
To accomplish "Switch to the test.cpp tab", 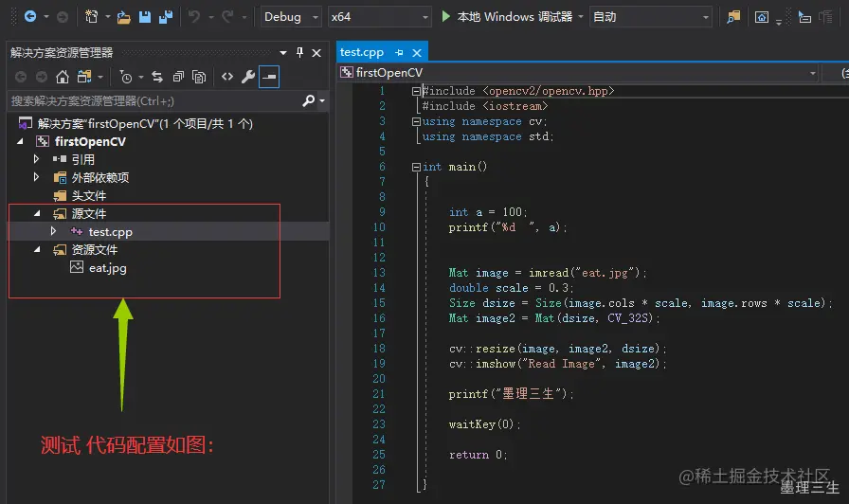I will pos(362,52).
